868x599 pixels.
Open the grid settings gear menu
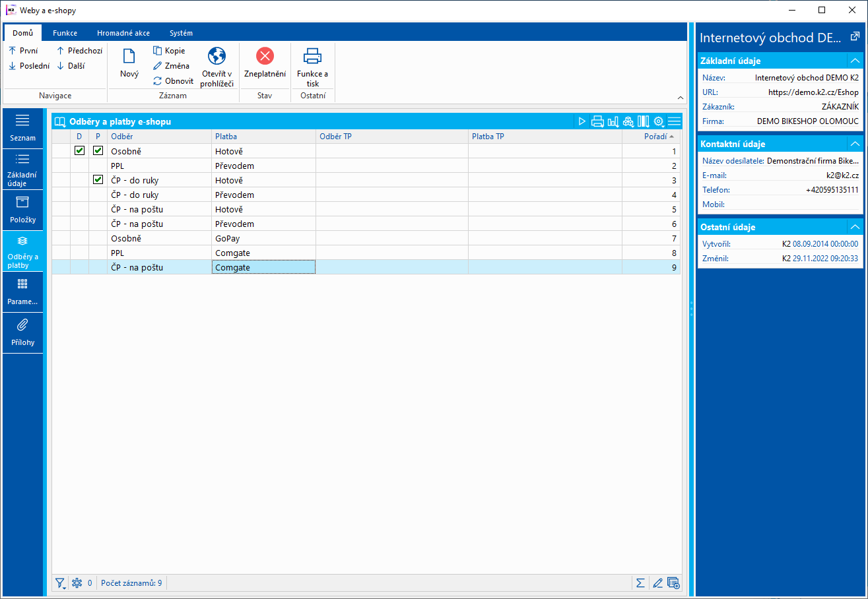click(658, 121)
